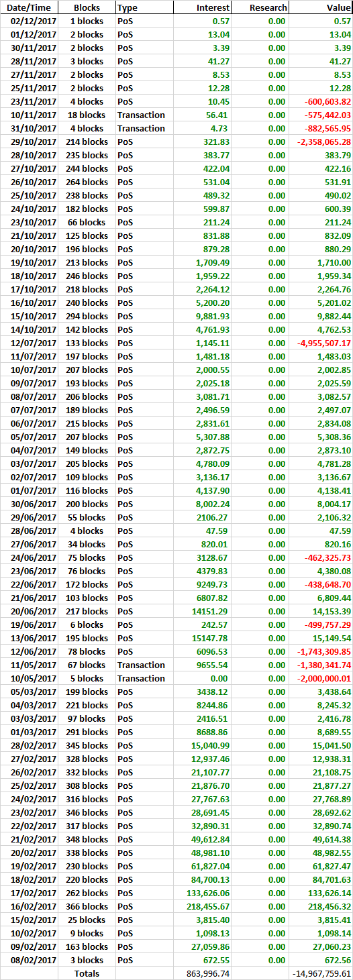Click the 10/05/2017 date cell

point(29,678)
